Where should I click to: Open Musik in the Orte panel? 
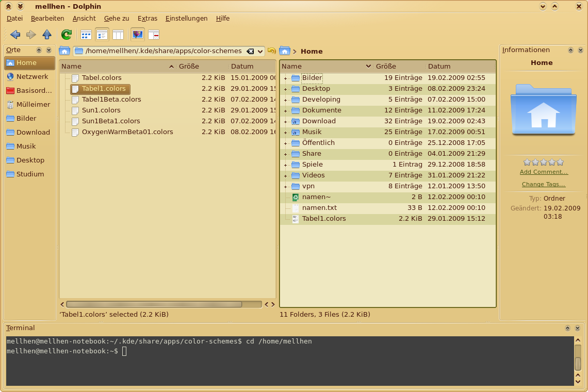[x=29, y=146]
